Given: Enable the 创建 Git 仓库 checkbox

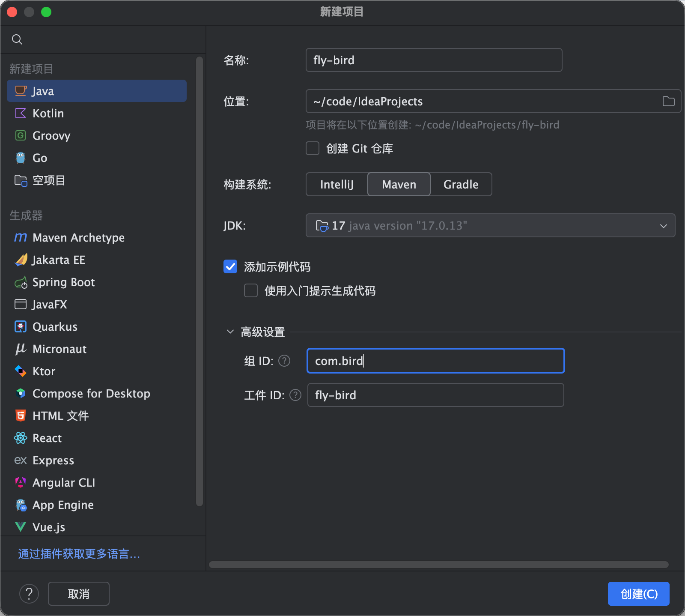Looking at the screenshot, I should click(313, 148).
